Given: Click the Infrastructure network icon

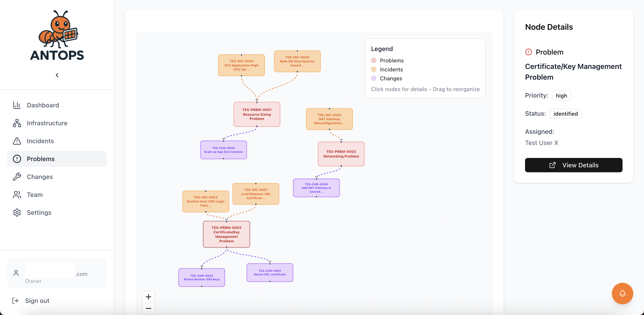Looking at the screenshot, I should click(17, 123).
